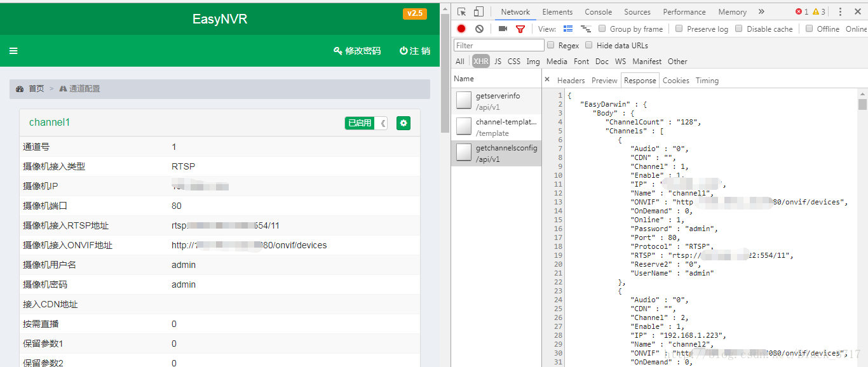The image size is (868, 367).
Task: Switch to the Network tab
Action: 515,11
